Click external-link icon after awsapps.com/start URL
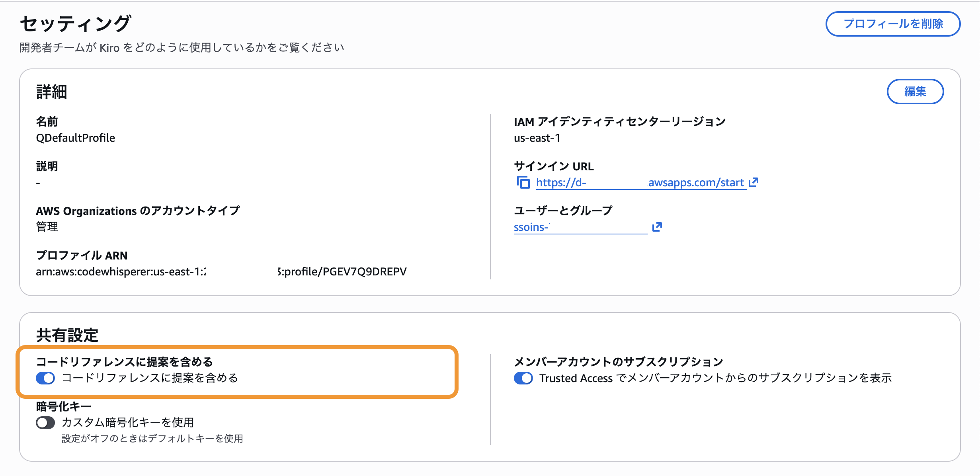Screen dimensions: 980x476 pyautogui.click(x=754, y=182)
